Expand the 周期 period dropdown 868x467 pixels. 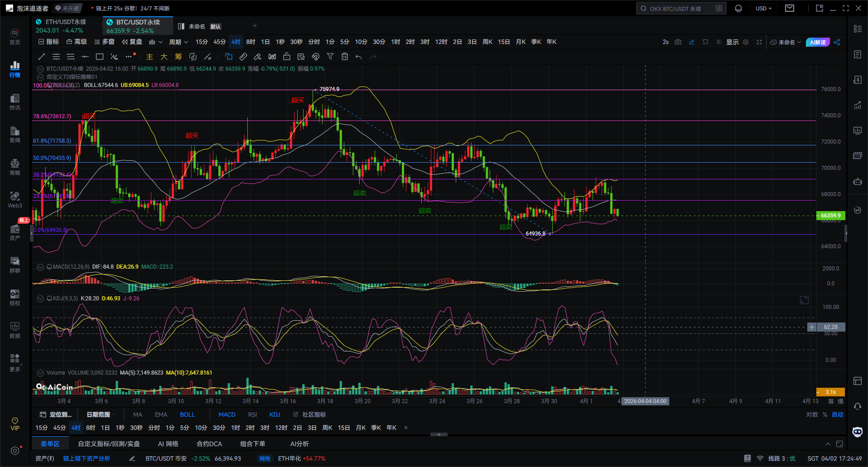178,42
